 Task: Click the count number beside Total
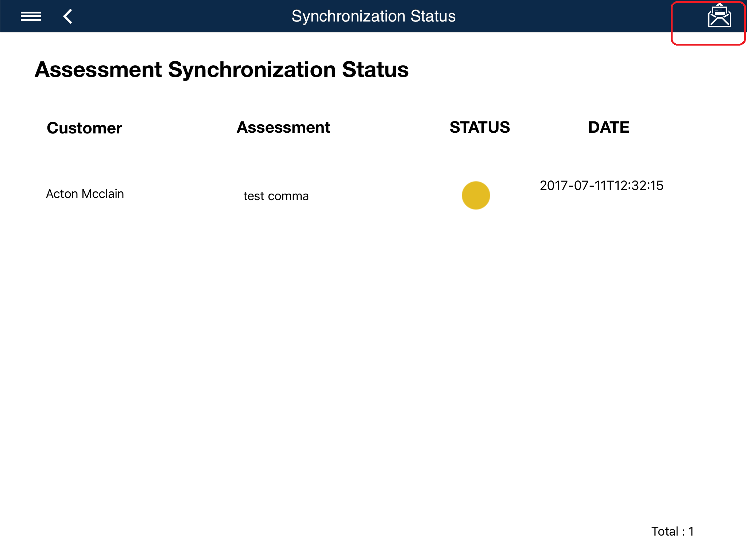(691, 531)
